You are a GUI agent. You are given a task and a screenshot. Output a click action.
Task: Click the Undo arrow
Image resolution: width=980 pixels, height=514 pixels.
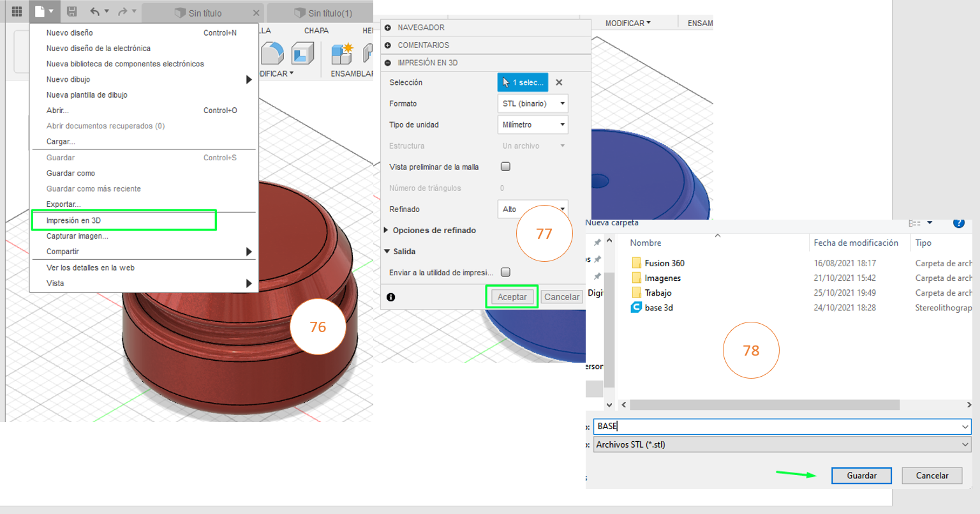(x=94, y=11)
